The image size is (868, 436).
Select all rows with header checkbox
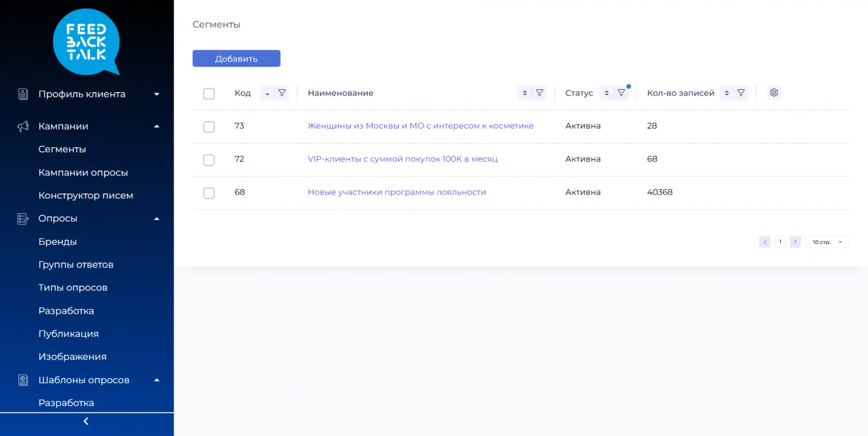coord(209,94)
